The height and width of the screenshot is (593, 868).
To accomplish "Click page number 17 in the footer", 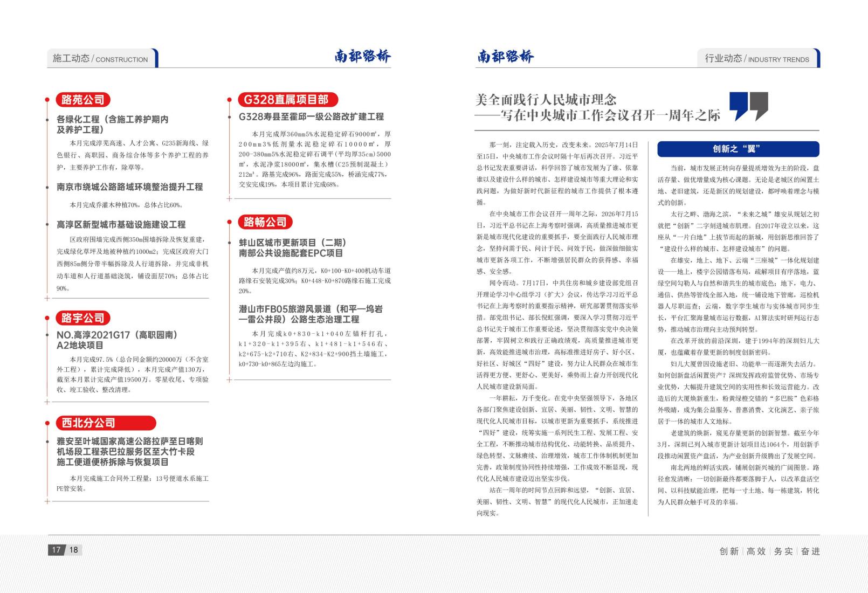I will pos(56,550).
